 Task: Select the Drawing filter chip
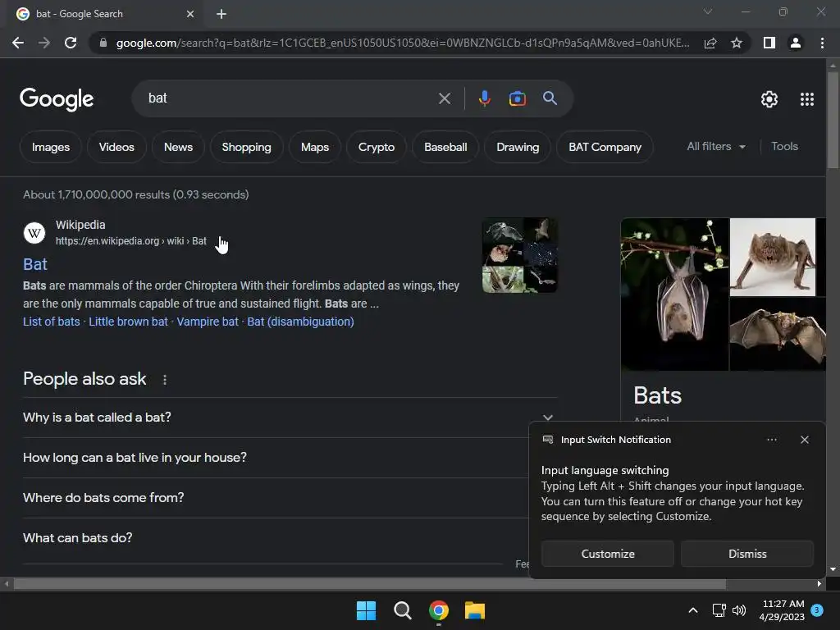(x=518, y=147)
